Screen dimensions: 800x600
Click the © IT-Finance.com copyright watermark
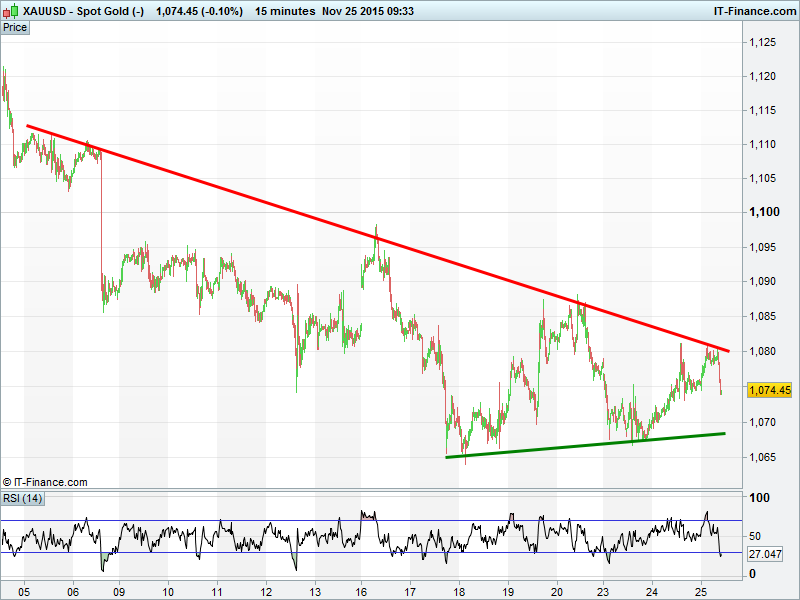(45, 482)
